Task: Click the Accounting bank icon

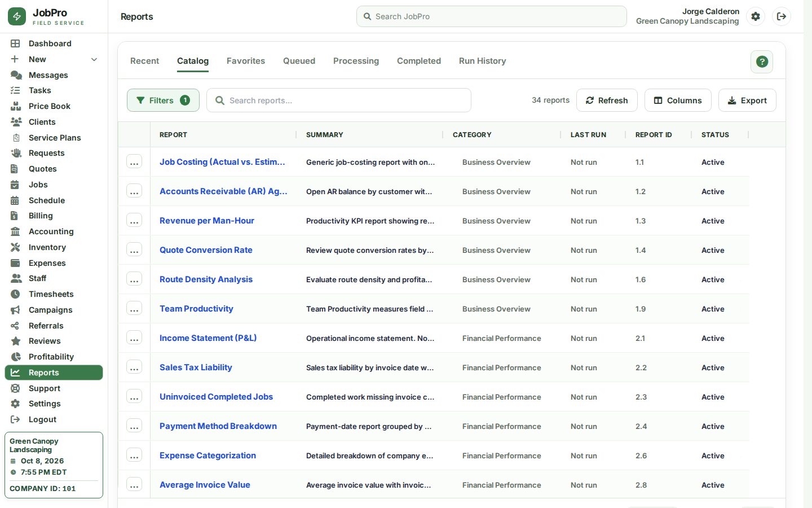Action: coord(15,231)
